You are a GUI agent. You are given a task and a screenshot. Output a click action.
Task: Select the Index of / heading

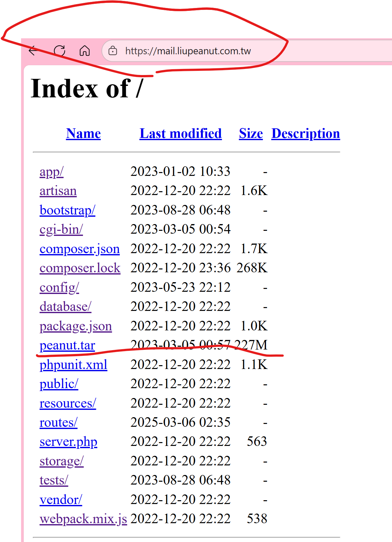87,88
